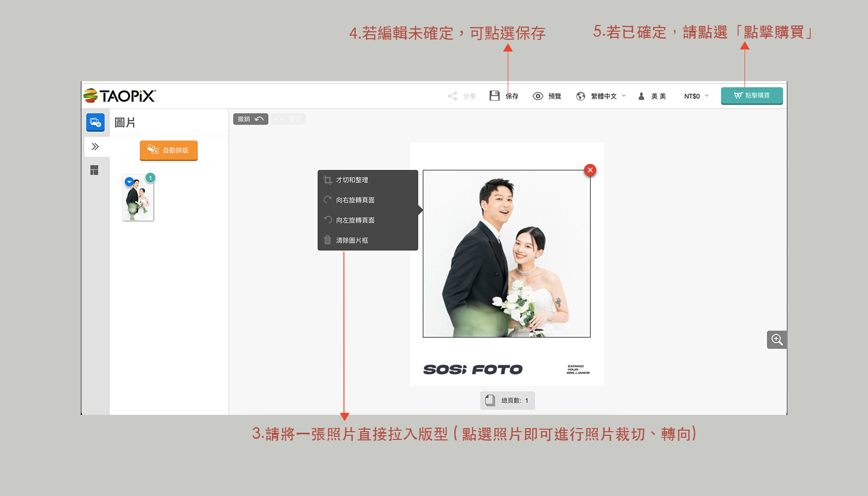The width and height of the screenshot is (868, 496).
Task: Click the 保存 save disk icon
Action: (x=494, y=96)
